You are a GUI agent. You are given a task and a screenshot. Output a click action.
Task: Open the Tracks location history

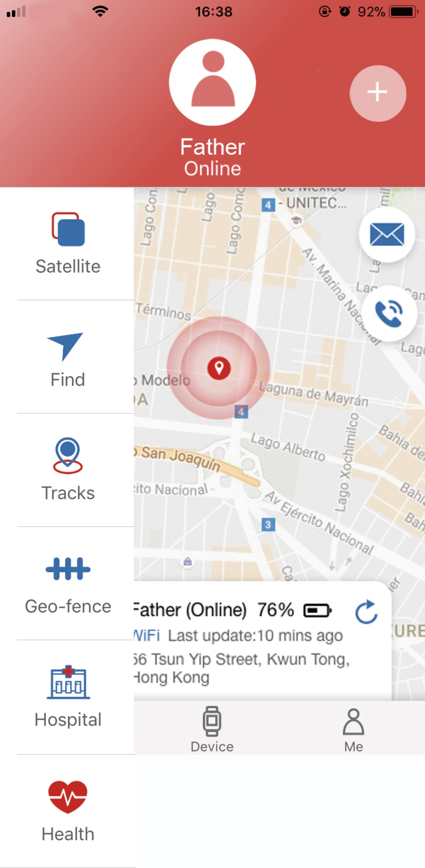[x=68, y=470]
